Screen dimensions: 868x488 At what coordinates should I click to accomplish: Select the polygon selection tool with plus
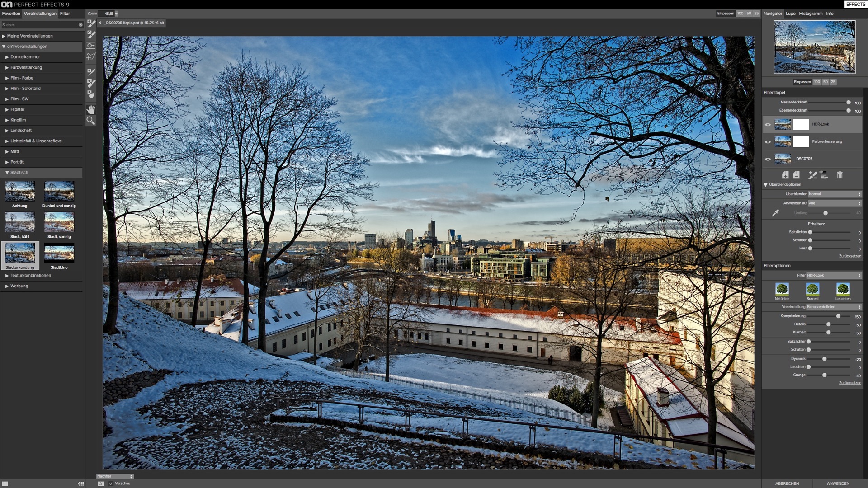pos(91,56)
